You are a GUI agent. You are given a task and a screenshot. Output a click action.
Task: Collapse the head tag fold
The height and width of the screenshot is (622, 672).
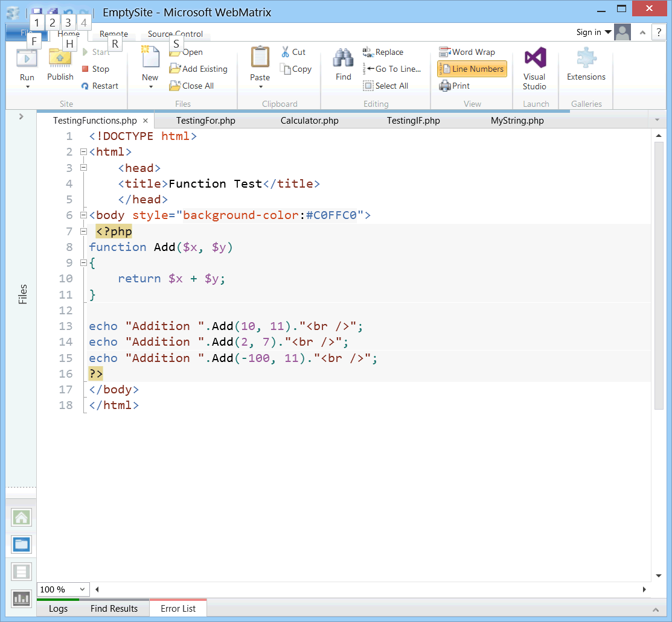83,168
